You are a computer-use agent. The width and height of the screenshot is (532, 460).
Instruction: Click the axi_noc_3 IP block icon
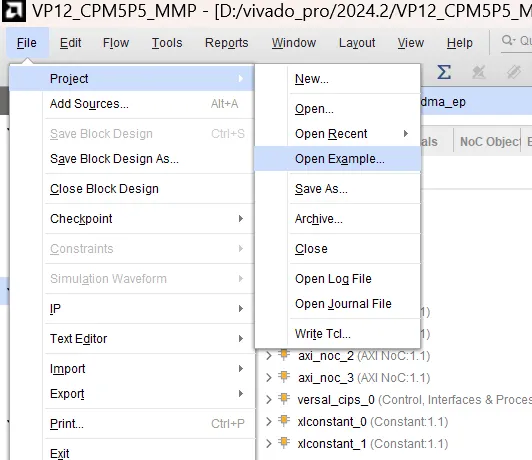pyautogui.click(x=284, y=377)
